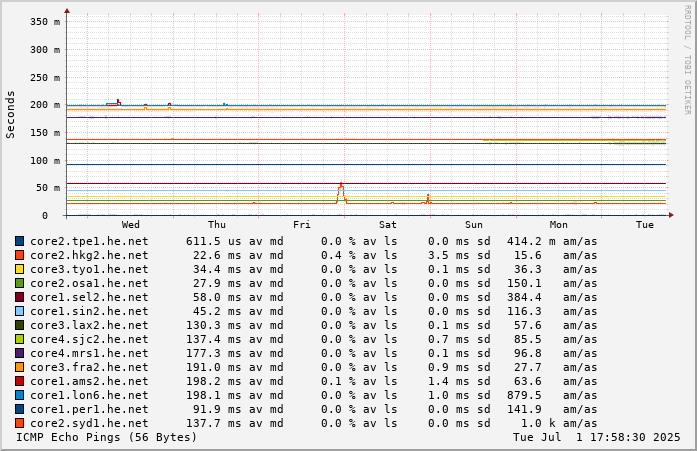Image resolution: width=697 pixels, height=451 pixels.
Task: Click the red swatch for core1.ams2.he.net
Action: (x=20, y=381)
